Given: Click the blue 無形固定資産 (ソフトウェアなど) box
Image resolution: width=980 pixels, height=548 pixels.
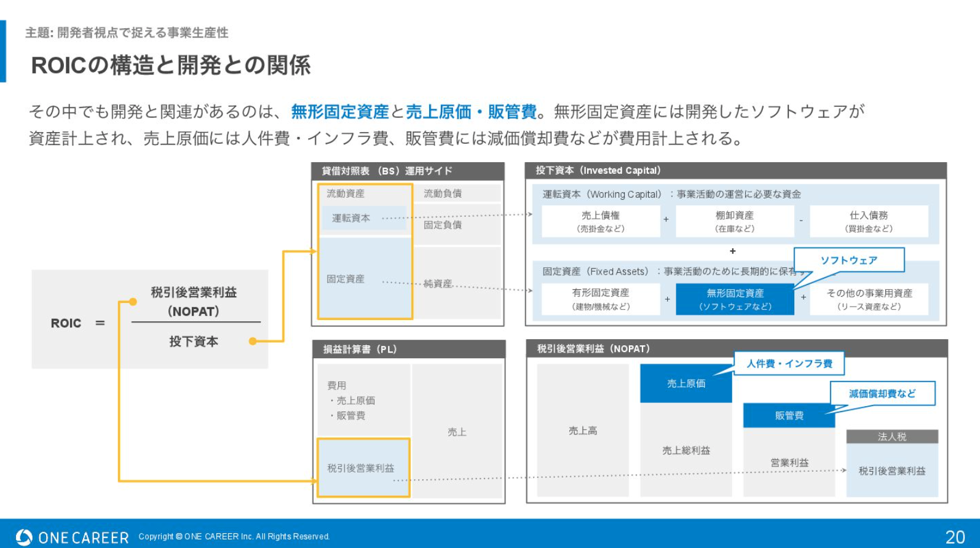Looking at the screenshot, I should (735, 299).
